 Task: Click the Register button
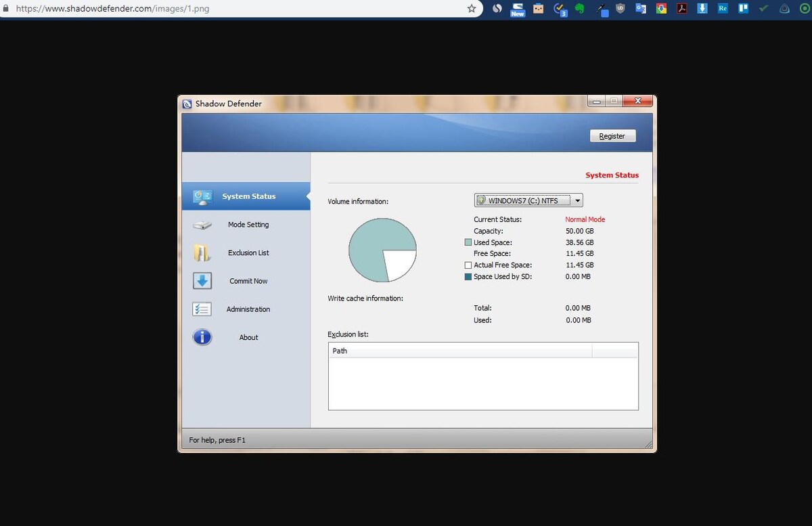612,136
